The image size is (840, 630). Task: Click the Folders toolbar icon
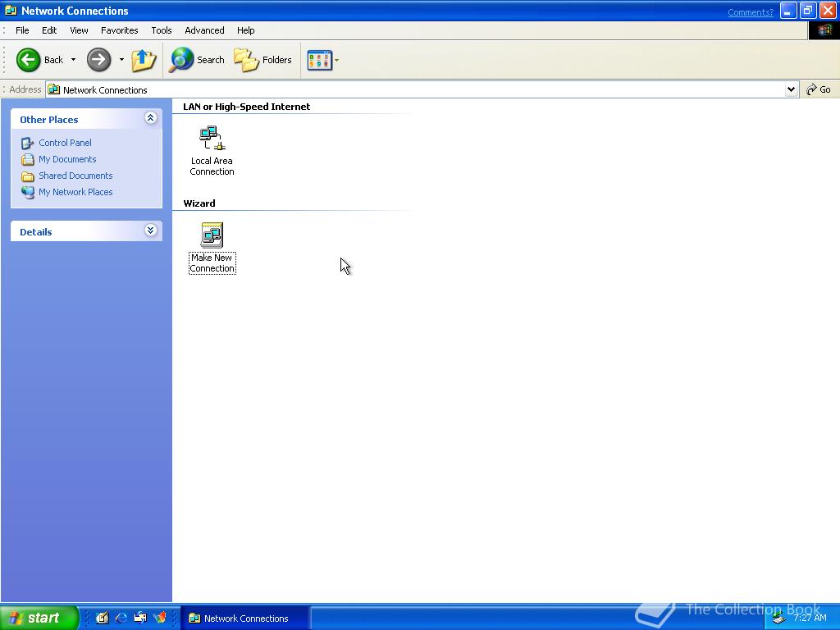(x=262, y=59)
